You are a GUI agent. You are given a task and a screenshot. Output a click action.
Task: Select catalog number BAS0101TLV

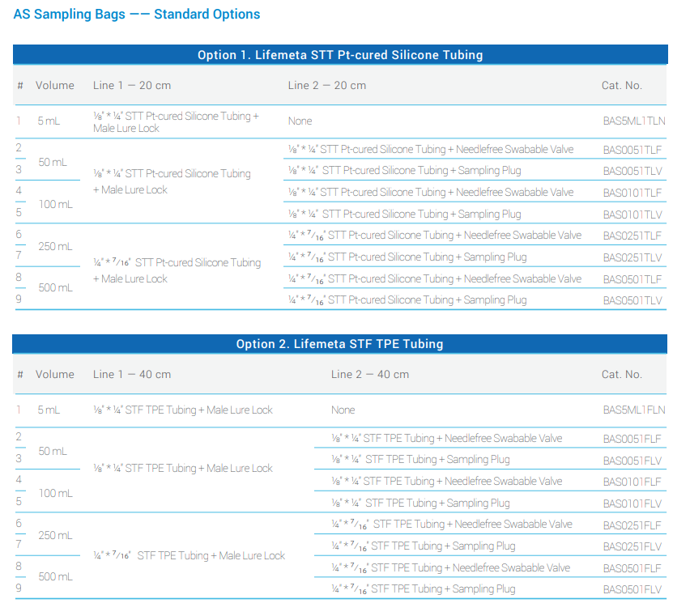[632, 215]
